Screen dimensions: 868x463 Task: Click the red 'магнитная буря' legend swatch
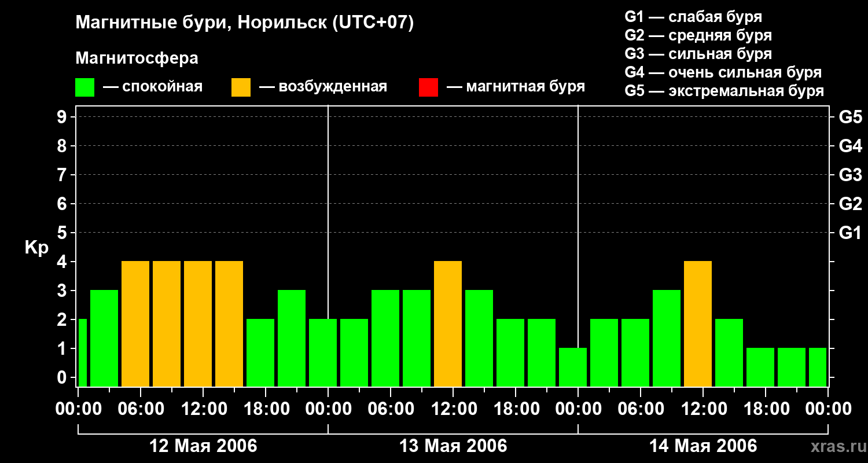[x=428, y=87]
